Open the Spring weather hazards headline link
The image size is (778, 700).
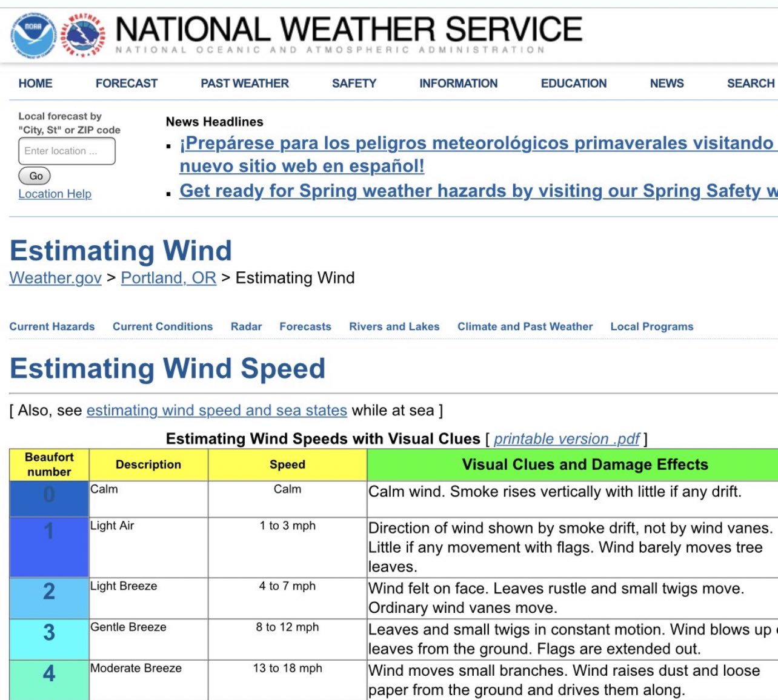click(x=479, y=191)
